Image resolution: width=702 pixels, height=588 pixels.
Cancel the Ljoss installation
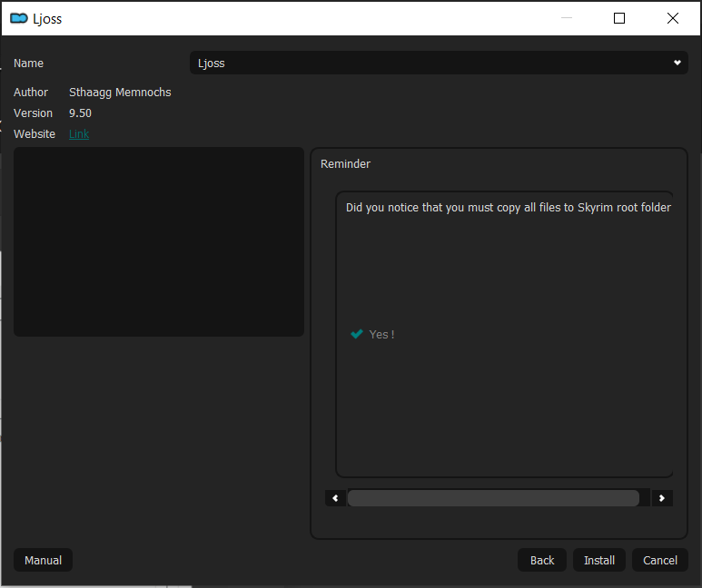click(660, 560)
